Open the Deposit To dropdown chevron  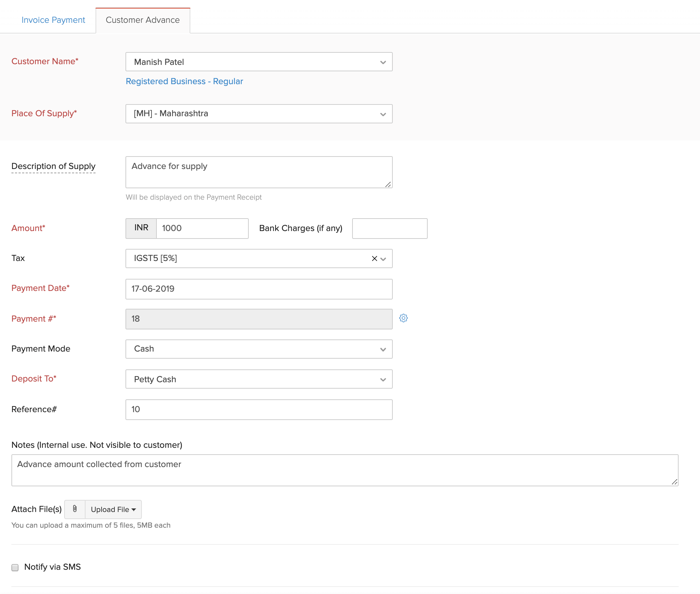point(383,379)
